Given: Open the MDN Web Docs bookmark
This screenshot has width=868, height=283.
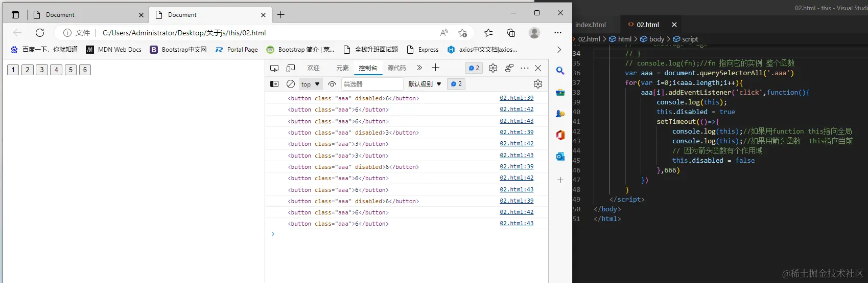Looking at the screenshot, I should [x=114, y=50].
